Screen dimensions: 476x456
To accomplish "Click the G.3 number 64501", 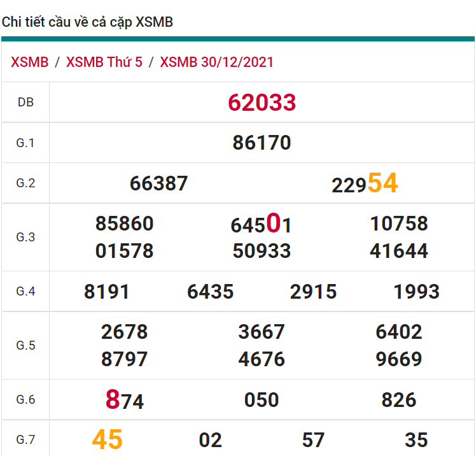I will [262, 224].
